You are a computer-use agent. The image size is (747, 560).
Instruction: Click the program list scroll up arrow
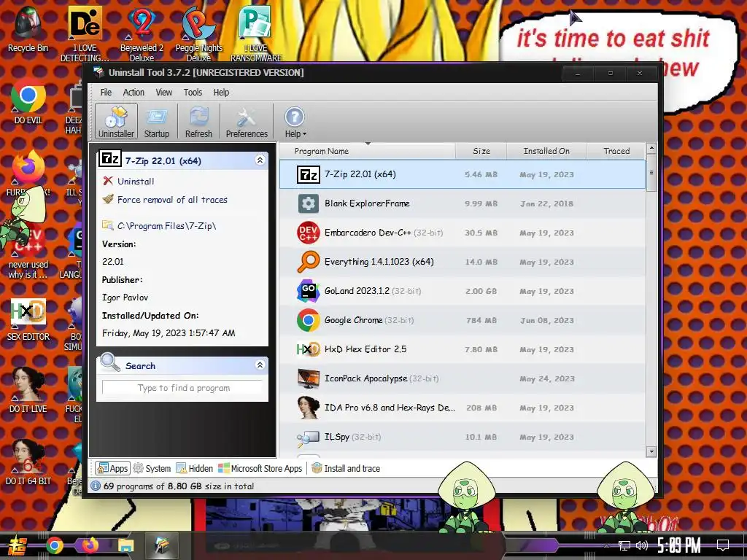point(651,149)
